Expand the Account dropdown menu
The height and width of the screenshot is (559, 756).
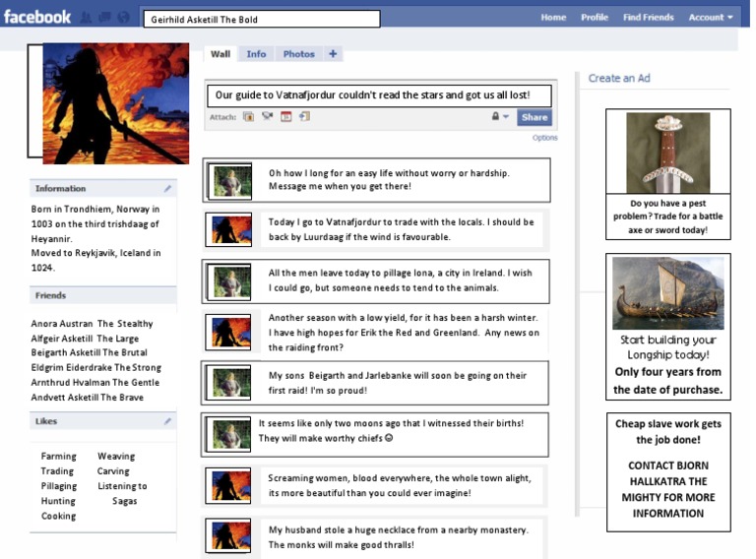point(711,18)
